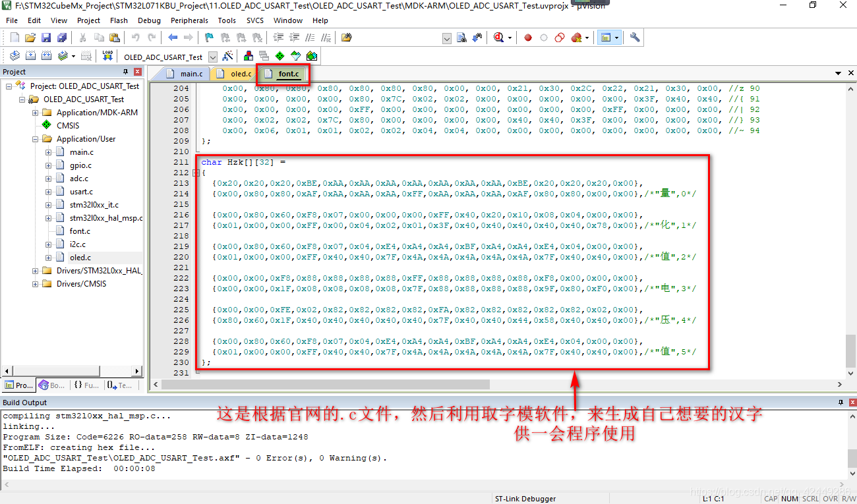The image size is (857, 504).
Task: Navigate backwards with blue left arrow
Action: point(173,38)
